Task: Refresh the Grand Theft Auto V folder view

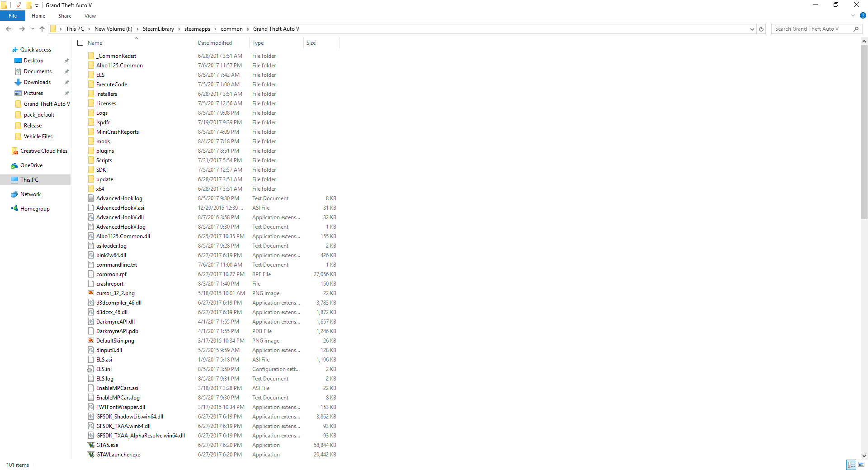Action: point(761,29)
